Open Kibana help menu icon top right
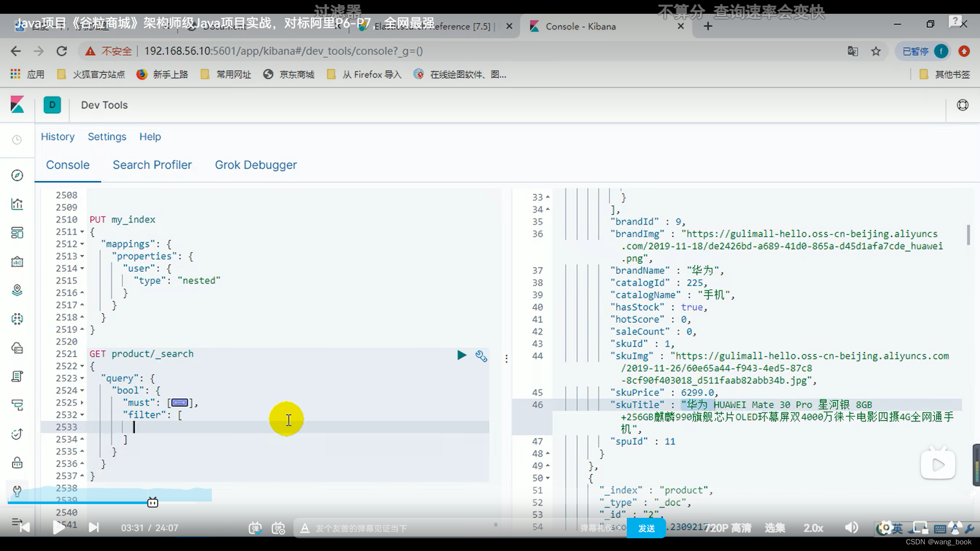This screenshot has height=551, width=980. pyautogui.click(x=962, y=105)
